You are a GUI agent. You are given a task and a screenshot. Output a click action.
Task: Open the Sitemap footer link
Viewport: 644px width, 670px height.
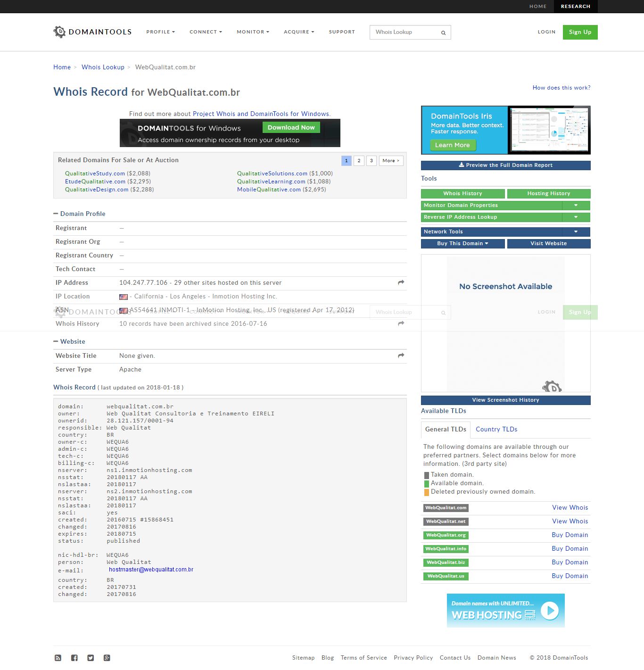(x=304, y=658)
